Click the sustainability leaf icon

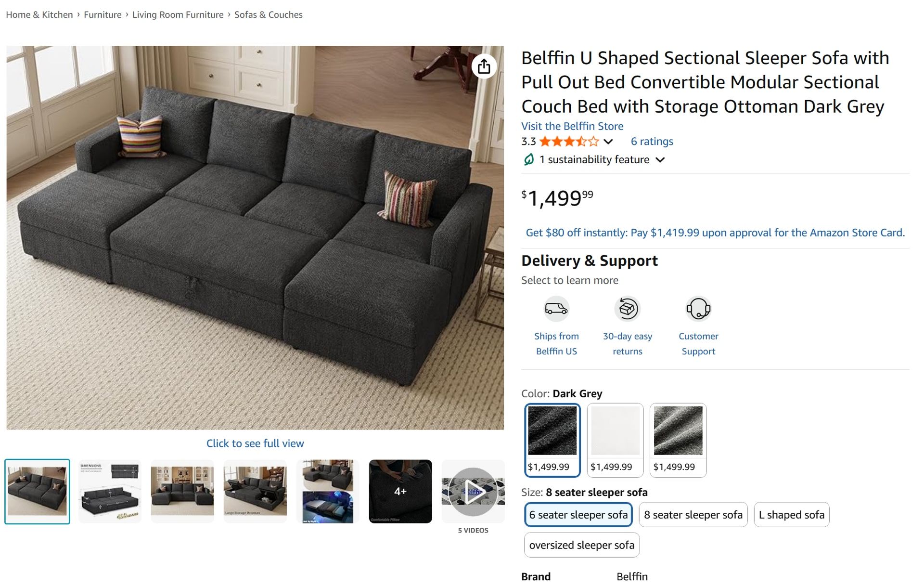coord(528,159)
